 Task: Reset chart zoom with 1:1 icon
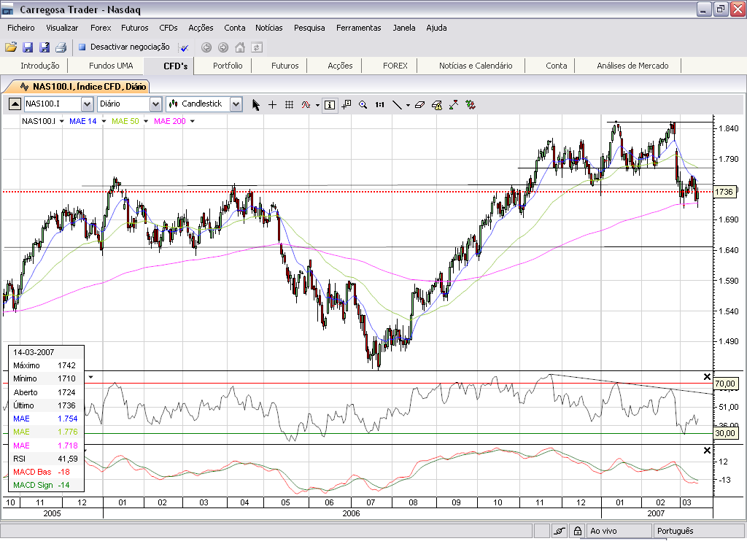click(x=379, y=104)
